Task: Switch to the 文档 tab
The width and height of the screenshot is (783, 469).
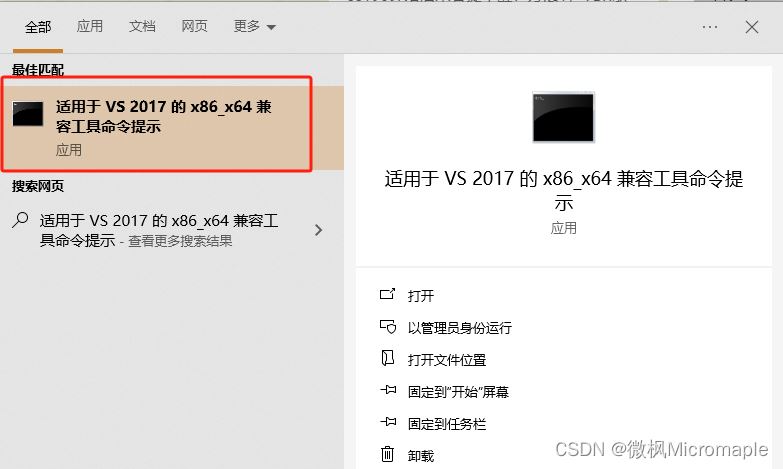Action: pos(142,26)
